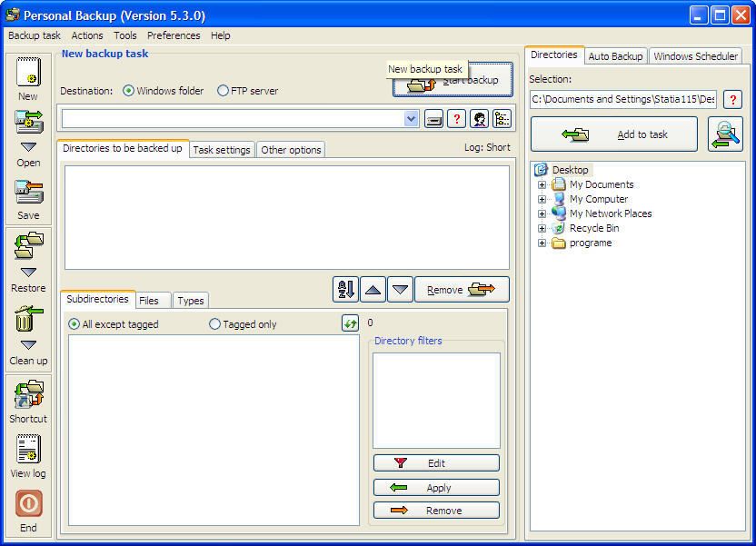The image size is (756, 546).
Task: Open the destination path dropdown arrow
Action: point(411,118)
